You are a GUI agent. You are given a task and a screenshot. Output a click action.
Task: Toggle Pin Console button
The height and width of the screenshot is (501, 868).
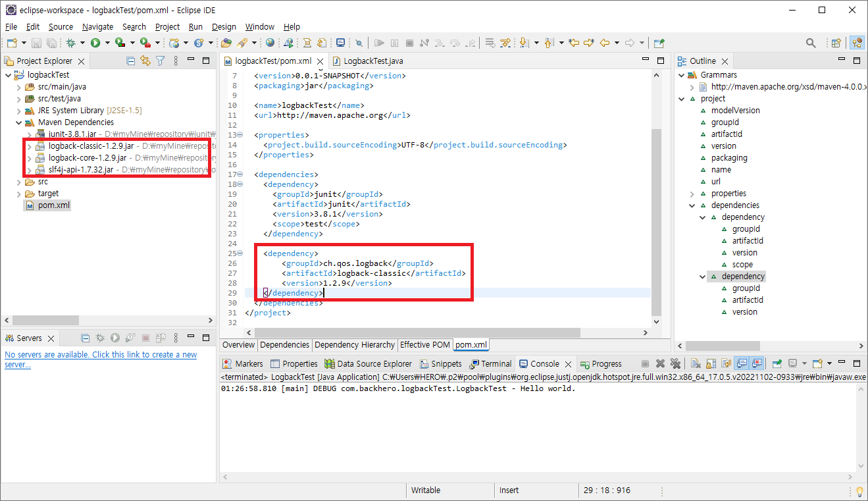777,363
